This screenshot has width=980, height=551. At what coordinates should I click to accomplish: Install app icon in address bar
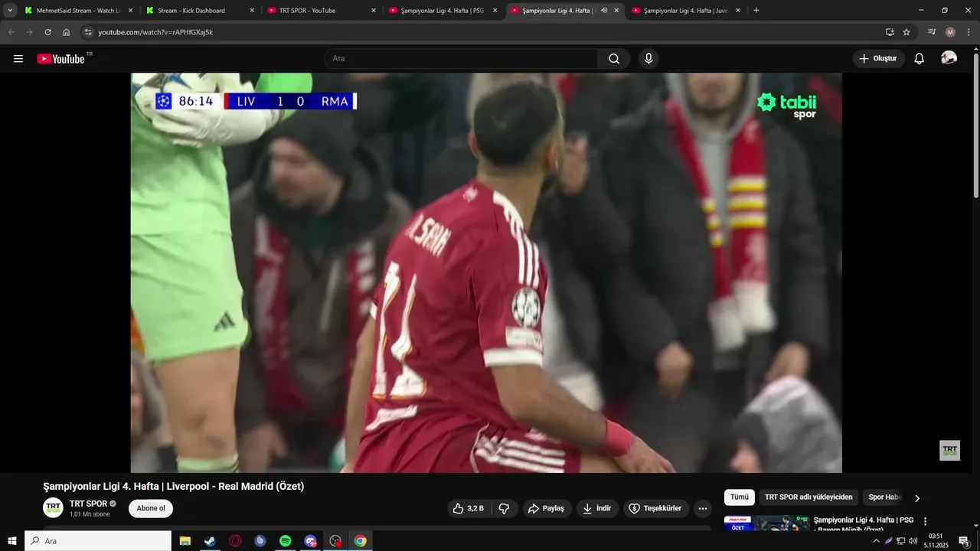click(x=890, y=32)
